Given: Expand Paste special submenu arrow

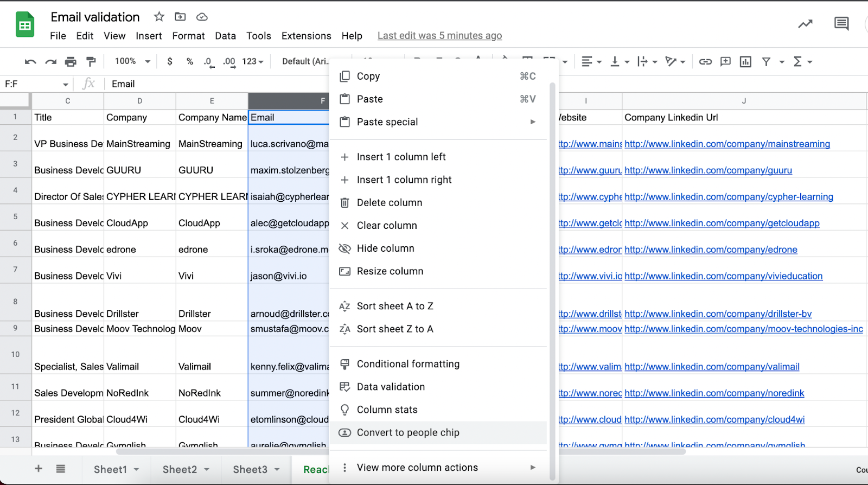Looking at the screenshot, I should click(533, 122).
